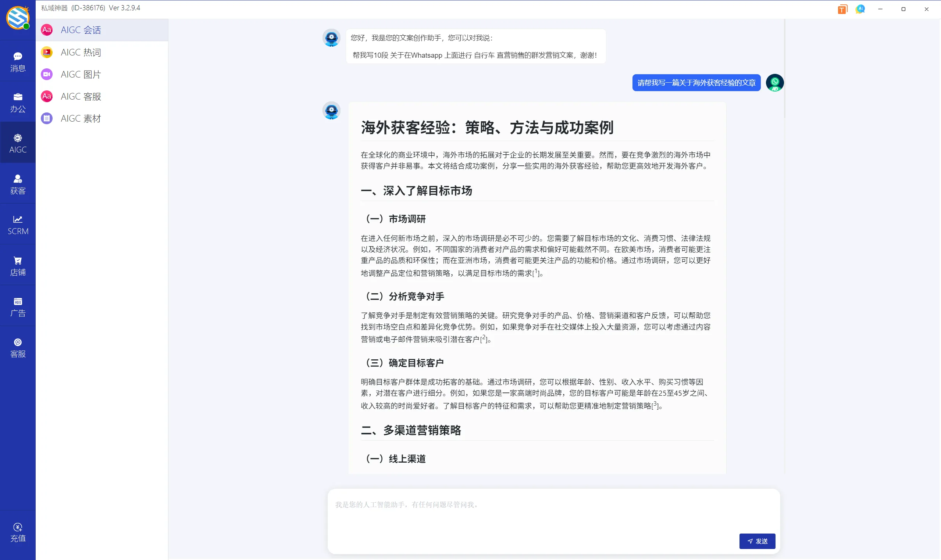Open the 店铺 shop section

pos(17,265)
